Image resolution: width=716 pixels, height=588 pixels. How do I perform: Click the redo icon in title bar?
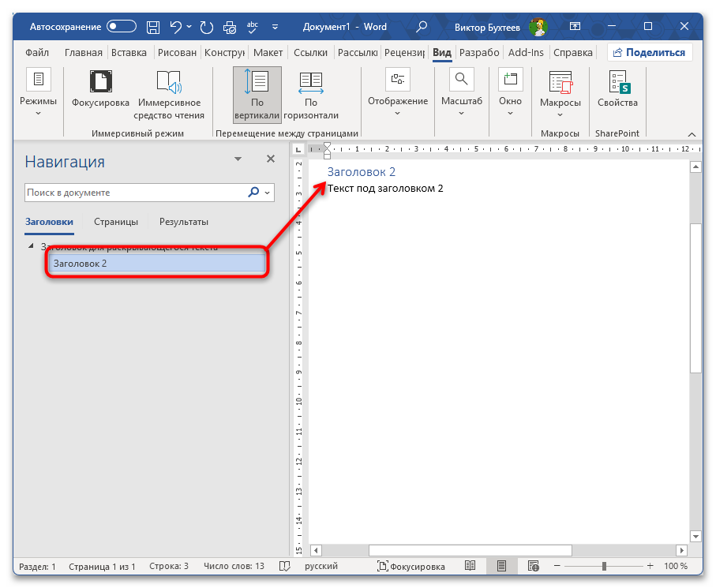point(207,27)
